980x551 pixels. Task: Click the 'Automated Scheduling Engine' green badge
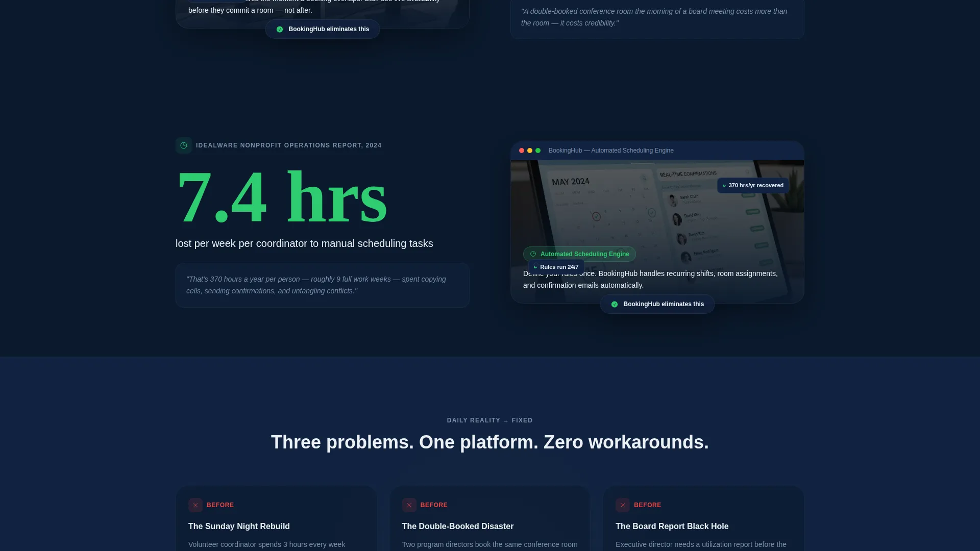579,254
